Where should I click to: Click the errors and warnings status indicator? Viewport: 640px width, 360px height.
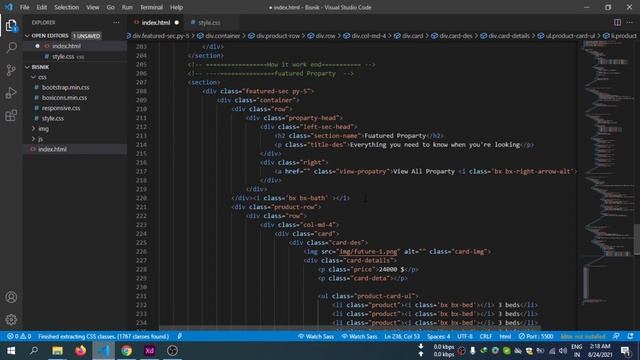pyautogui.click(x=19, y=336)
